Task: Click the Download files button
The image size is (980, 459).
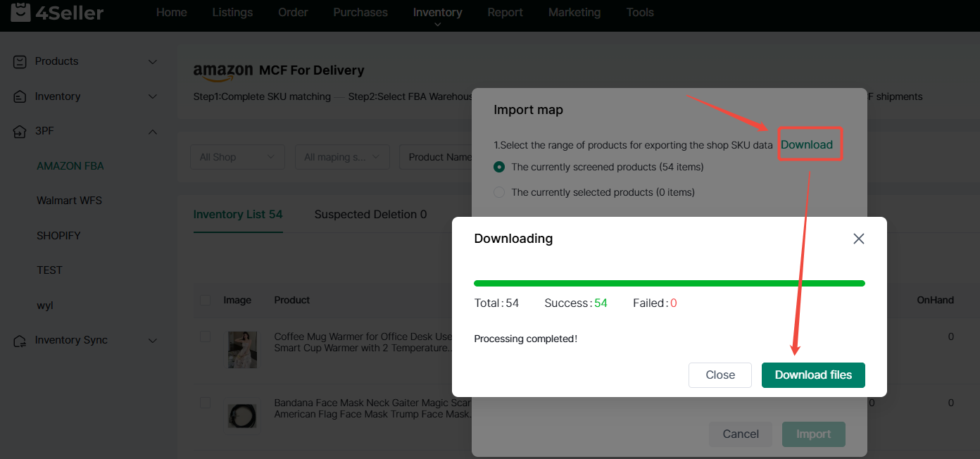Action: coord(813,375)
